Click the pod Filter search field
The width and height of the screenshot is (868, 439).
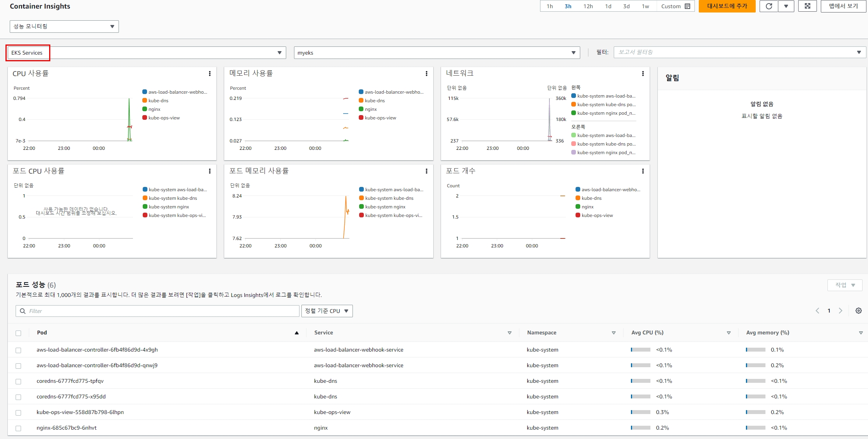(x=160, y=311)
